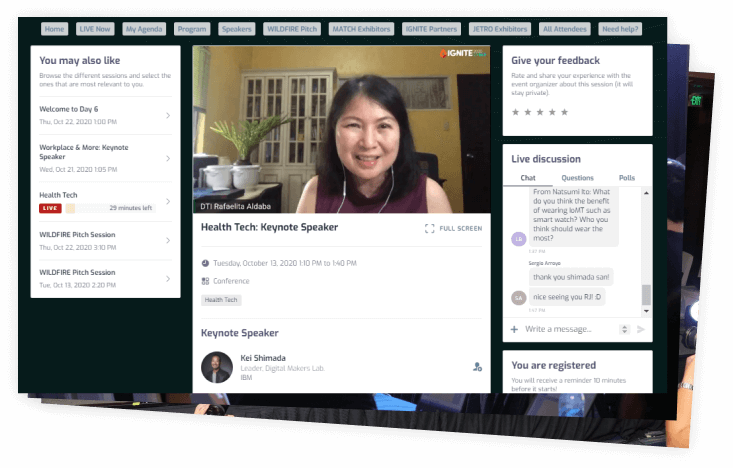Enter full screen for the video
The image size is (733, 468).
(x=453, y=228)
